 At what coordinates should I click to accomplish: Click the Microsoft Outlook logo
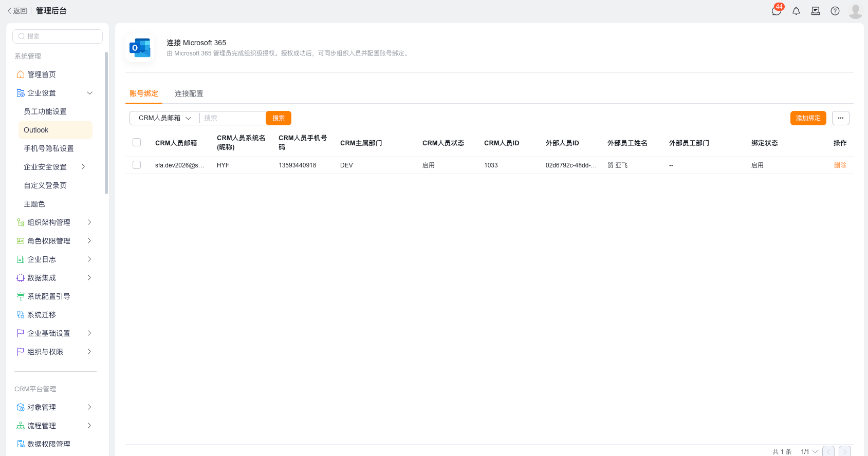click(x=140, y=48)
